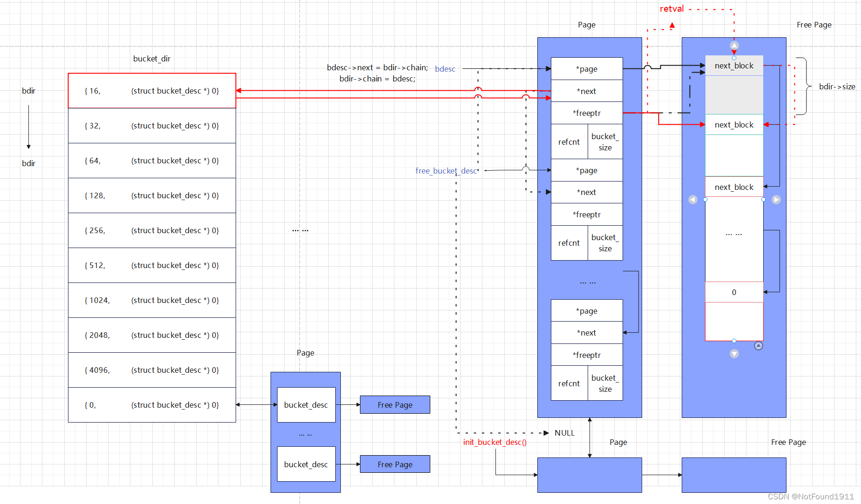This screenshot has width=861, height=504.
Task: Select the 'Page' label above the small bucket_desc page
Action: (305, 353)
